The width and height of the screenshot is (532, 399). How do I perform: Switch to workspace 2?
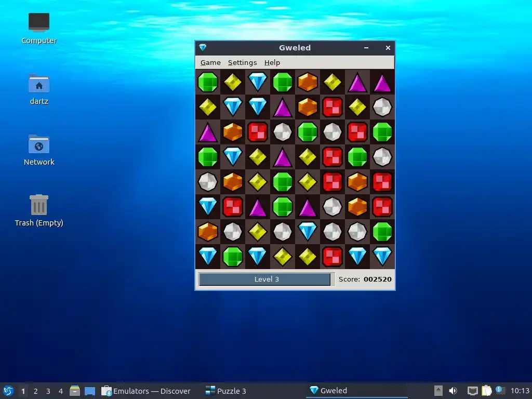pos(36,391)
